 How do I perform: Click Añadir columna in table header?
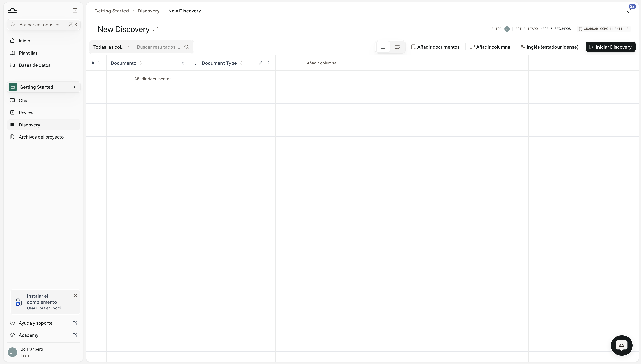tap(317, 63)
